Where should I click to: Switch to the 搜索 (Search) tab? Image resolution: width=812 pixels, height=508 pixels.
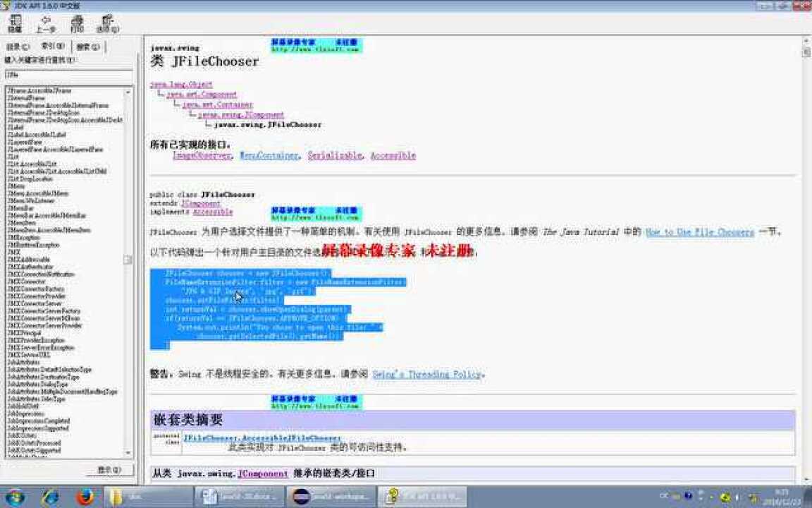87,47
